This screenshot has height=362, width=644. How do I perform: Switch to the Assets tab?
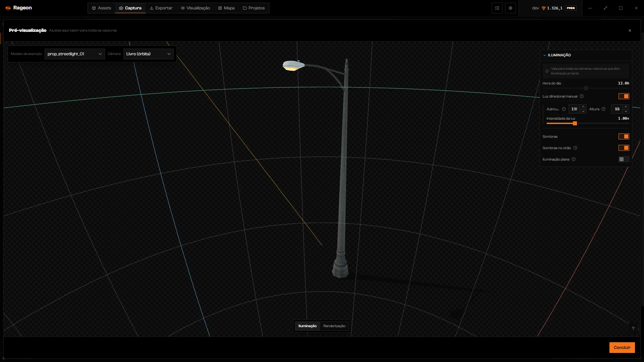click(101, 8)
